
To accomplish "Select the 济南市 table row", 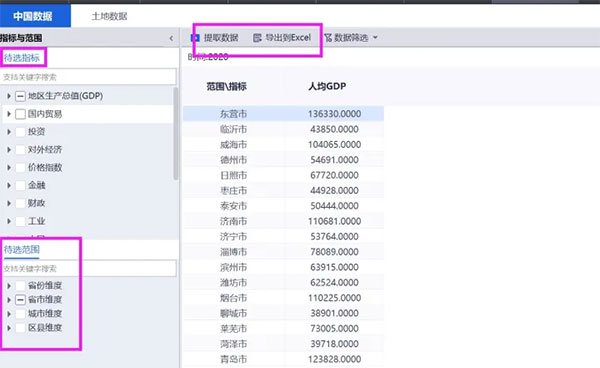I will 283,221.
